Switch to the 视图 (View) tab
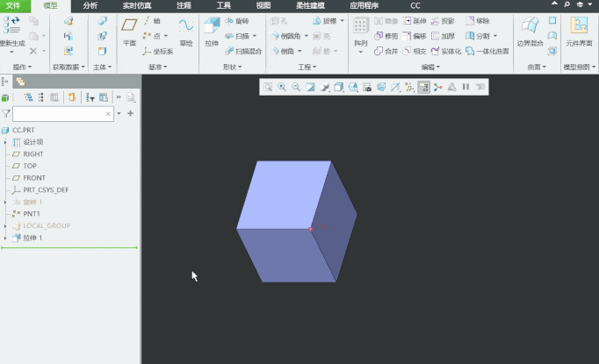The width and height of the screenshot is (599, 364). click(x=263, y=6)
